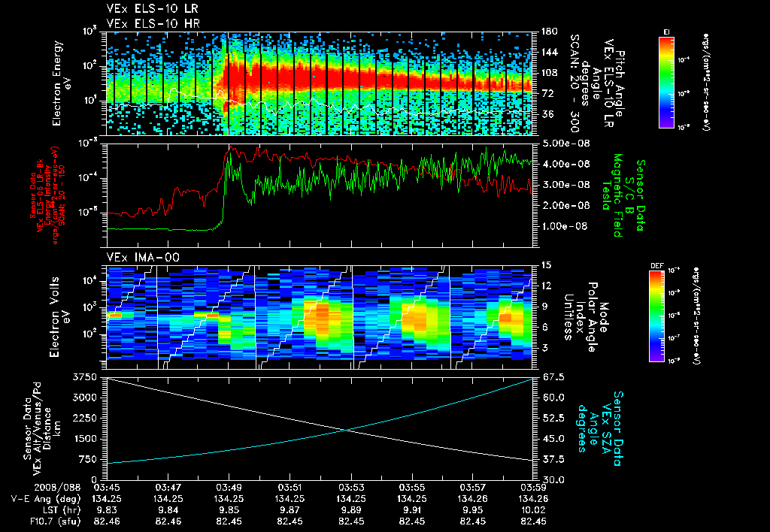This screenshot has height=532, width=770.
Task: Click the LST value "9.95"
Action: [x=472, y=510]
